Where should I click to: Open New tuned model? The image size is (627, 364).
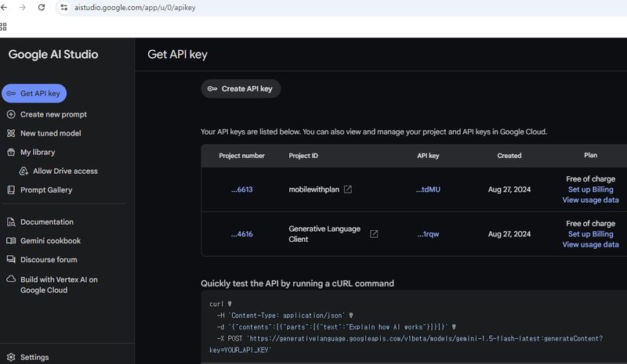click(x=51, y=133)
